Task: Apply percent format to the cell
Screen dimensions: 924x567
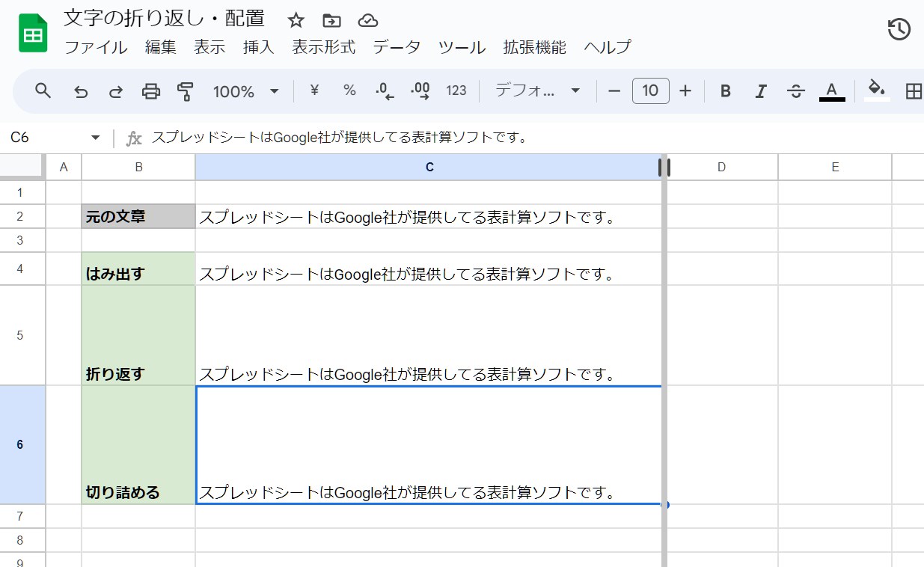Action: (349, 91)
